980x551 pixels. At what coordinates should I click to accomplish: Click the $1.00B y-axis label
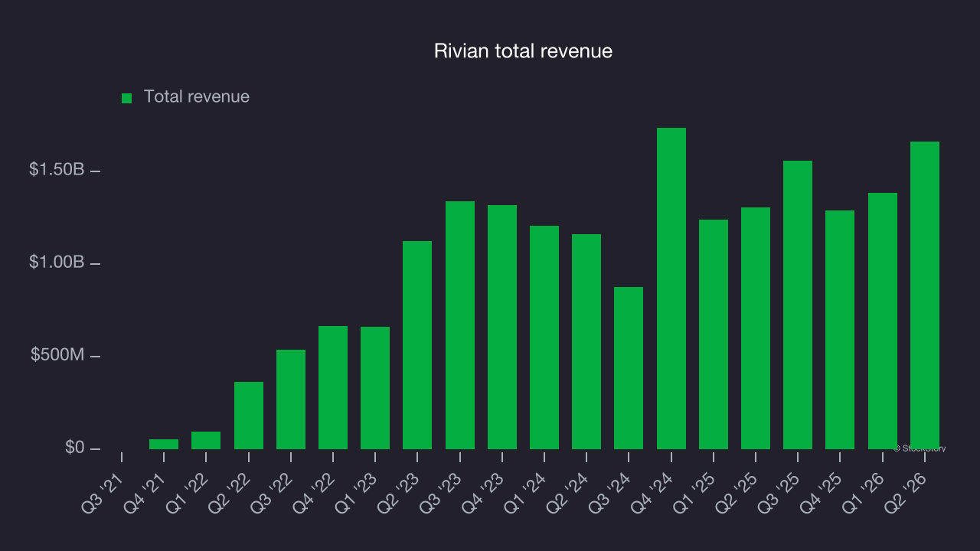(x=57, y=262)
